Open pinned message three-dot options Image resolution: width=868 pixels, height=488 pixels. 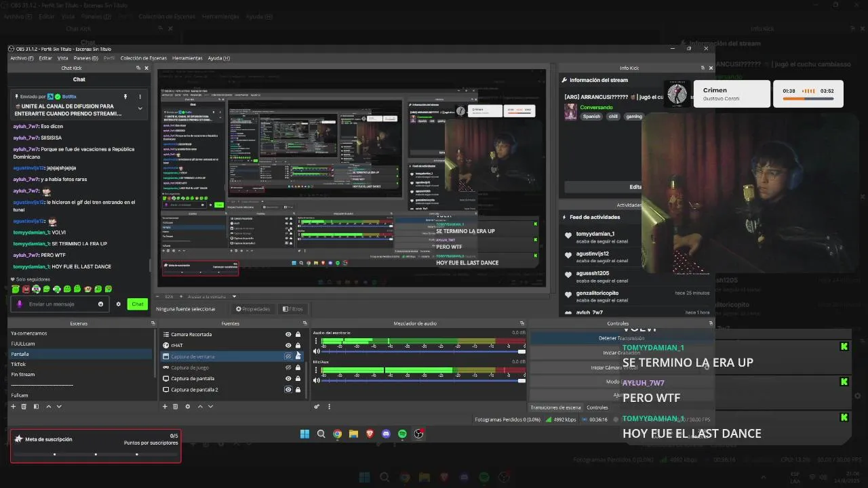[x=140, y=97]
